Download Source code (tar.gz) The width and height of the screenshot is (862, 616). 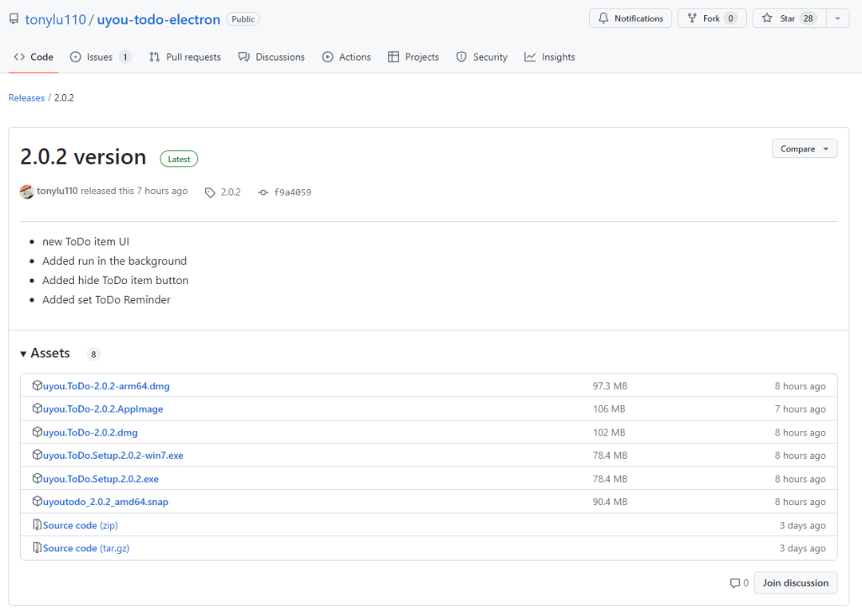tap(86, 548)
